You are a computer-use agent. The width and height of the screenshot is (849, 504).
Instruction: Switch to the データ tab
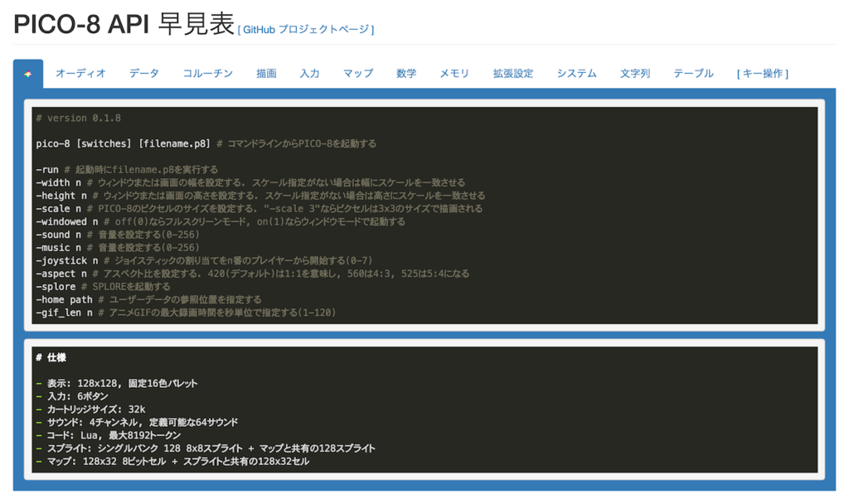pos(144,73)
